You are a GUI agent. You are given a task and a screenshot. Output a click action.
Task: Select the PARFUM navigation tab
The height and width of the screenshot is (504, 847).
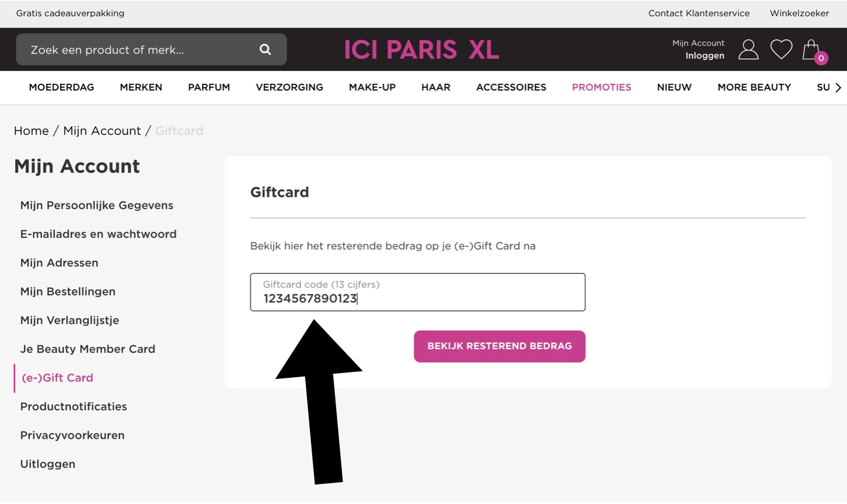point(209,87)
